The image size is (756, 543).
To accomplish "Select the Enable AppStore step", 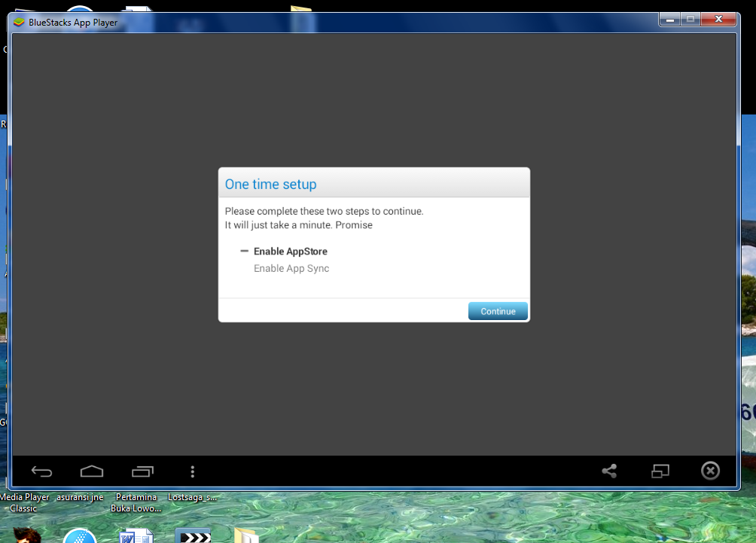I will (290, 252).
